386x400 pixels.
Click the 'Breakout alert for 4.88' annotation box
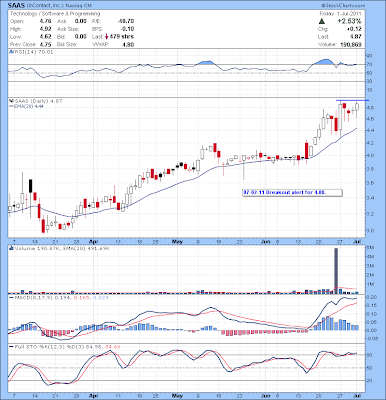pyautogui.click(x=293, y=193)
